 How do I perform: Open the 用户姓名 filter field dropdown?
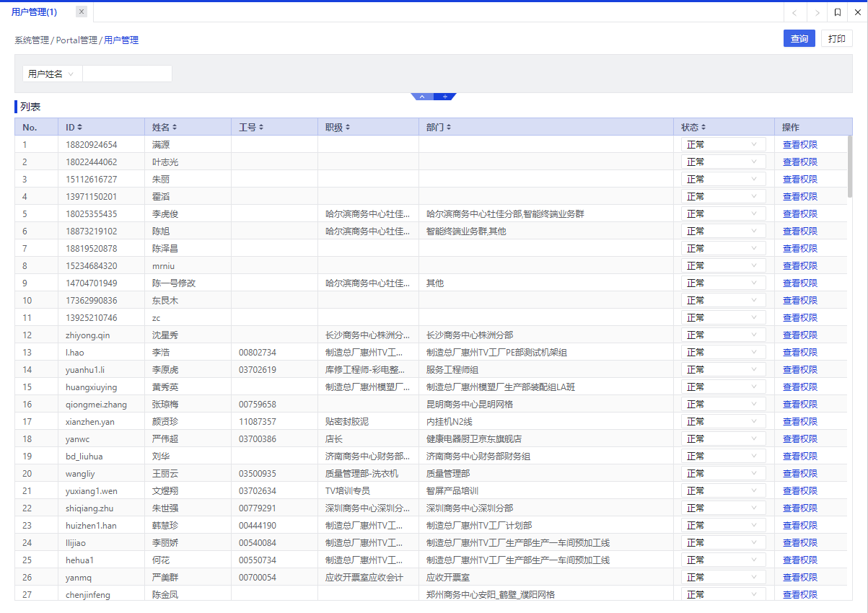click(x=52, y=74)
